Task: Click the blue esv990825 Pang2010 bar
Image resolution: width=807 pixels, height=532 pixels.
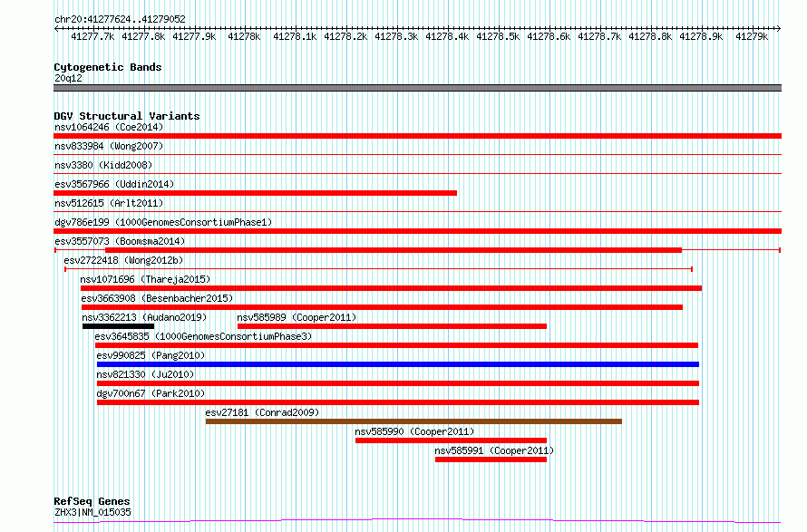Action: coord(398,364)
